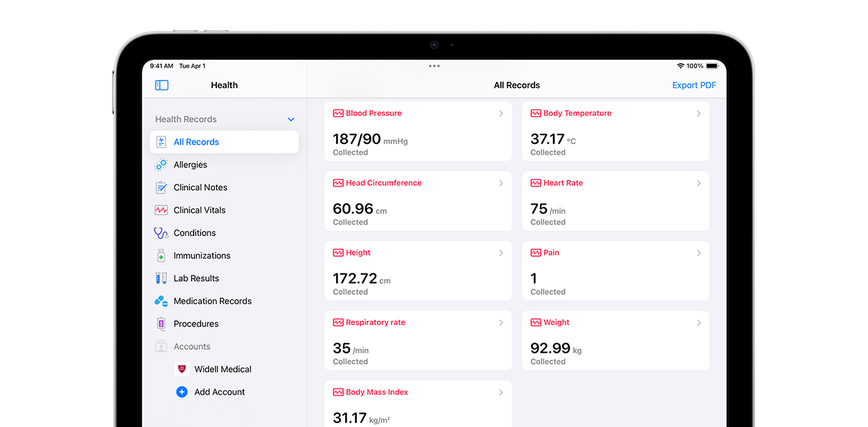Screen dimensions: 868x427
Task: Open the Weight record card
Action: tap(615, 340)
